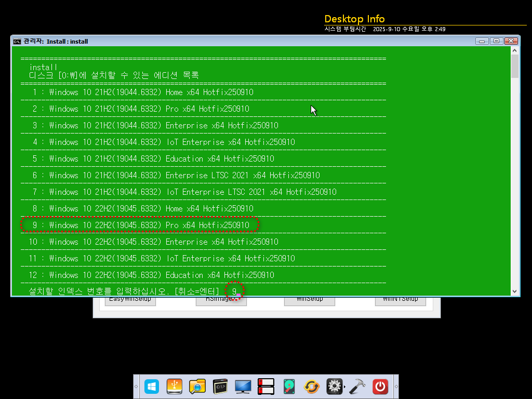Click row 7: 21H2 IoT Enterprise LTSC 2021
532x399 pixels.
tap(184, 192)
